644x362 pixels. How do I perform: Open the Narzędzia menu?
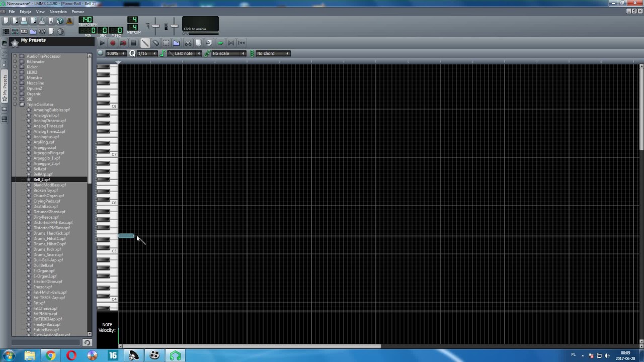tap(58, 12)
